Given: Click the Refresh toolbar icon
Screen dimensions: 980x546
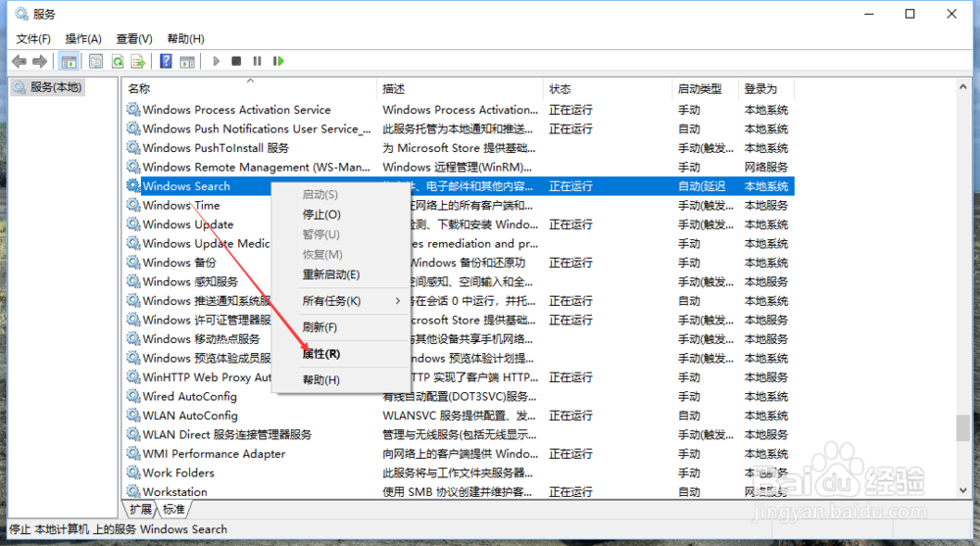Looking at the screenshot, I should pos(118,62).
